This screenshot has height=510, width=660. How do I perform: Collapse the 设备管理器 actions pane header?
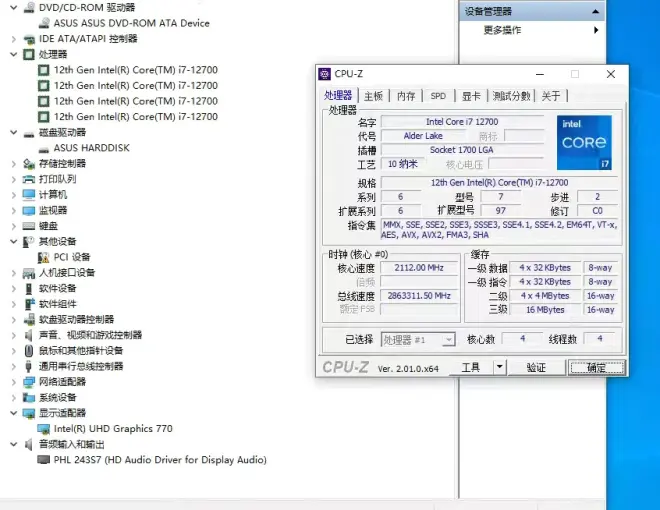click(595, 12)
